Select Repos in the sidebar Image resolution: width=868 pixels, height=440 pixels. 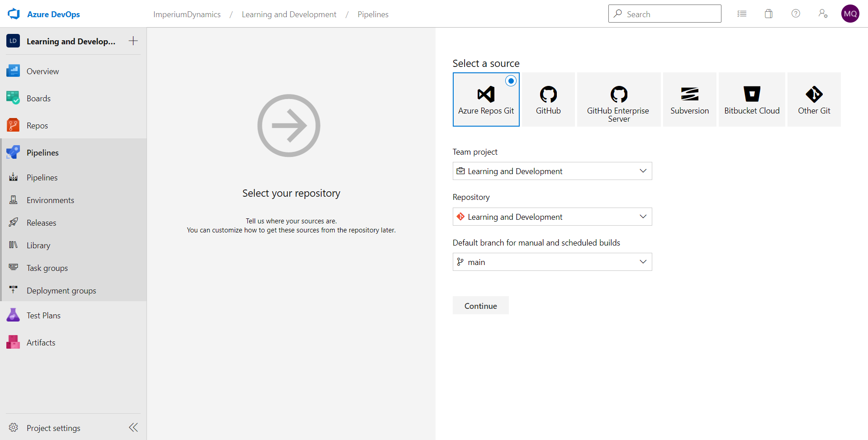click(x=37, y=125)
